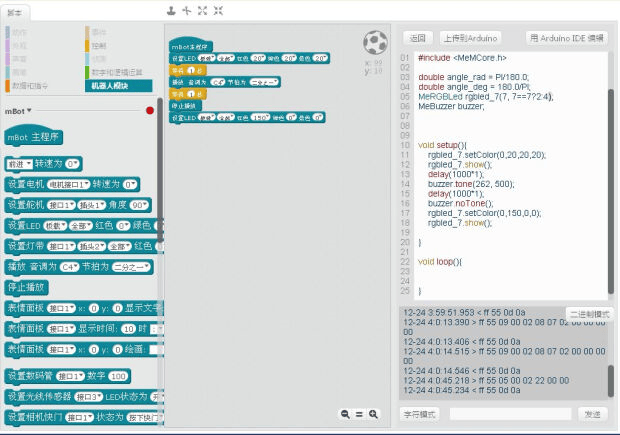The width and height of the screenshot is (620, 435).
Task: Click the serial log panel scrollbar
Action: [611, 380]
